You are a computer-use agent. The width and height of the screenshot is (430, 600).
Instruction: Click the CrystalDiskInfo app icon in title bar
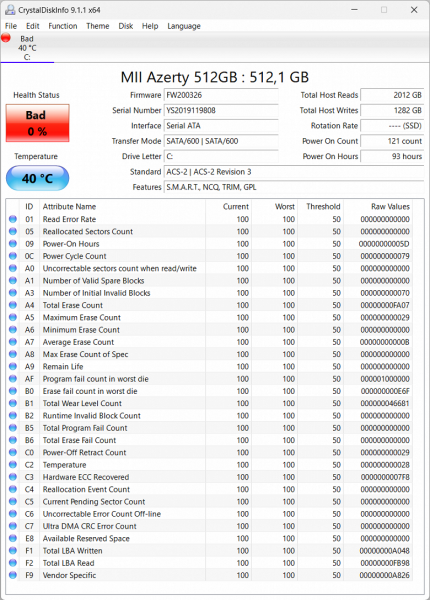(x=10, y=10)
